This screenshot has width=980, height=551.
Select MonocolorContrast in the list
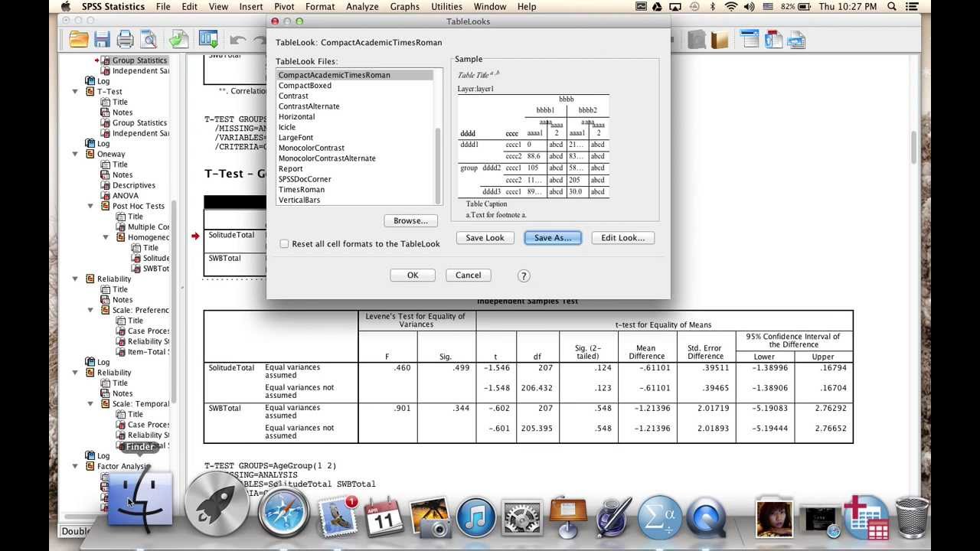pos(311,148)
